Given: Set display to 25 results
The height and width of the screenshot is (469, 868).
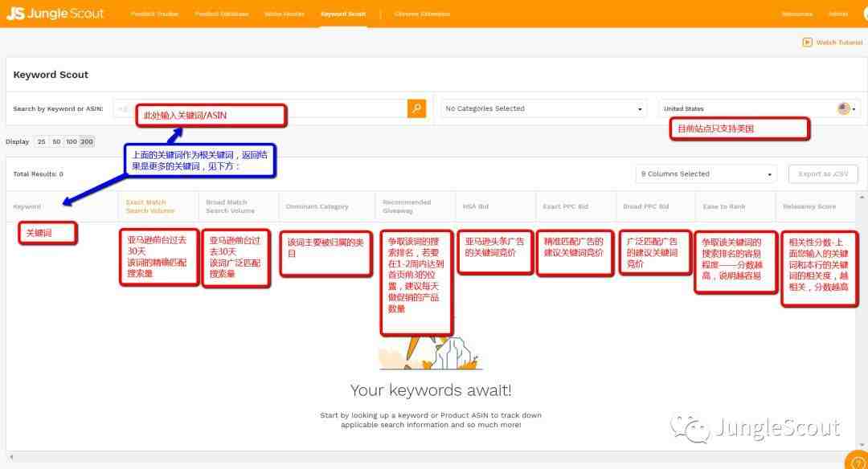Looking at the screenshot, I should (x=41, y=141).
